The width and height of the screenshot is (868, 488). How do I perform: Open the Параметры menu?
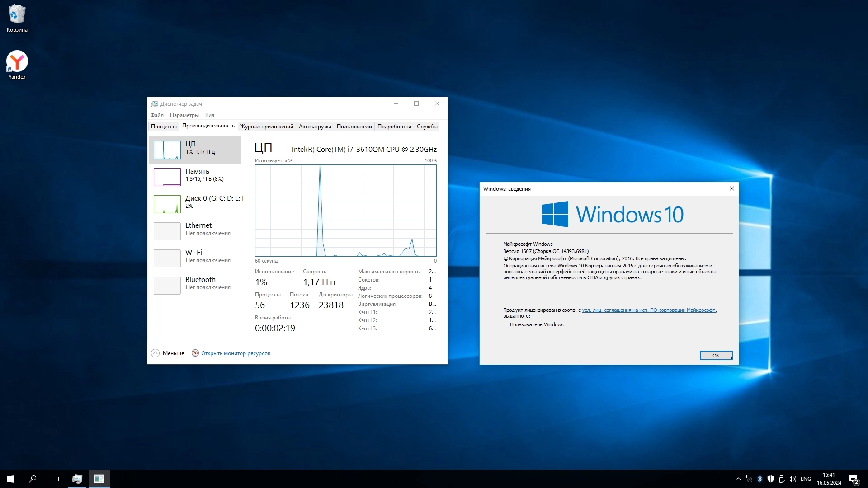[184, 115]
